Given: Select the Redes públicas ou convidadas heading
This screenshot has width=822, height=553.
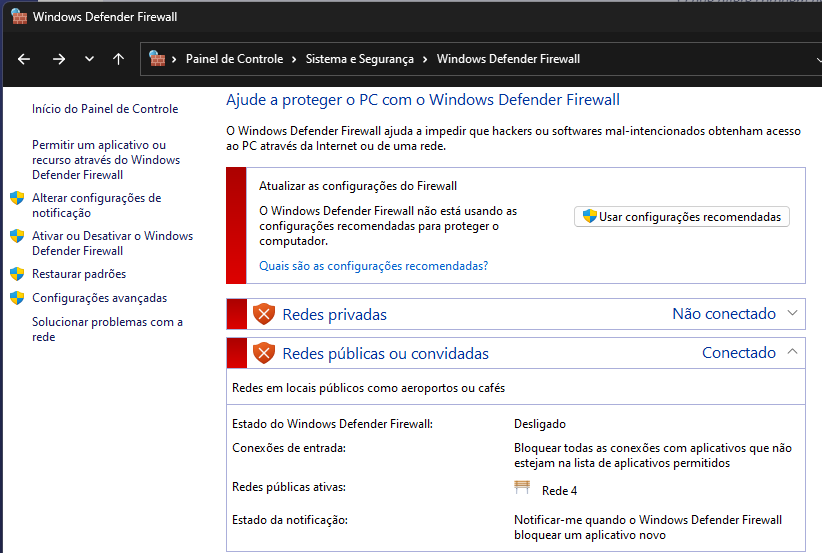Looking at the screenshot, I should 385,354.
